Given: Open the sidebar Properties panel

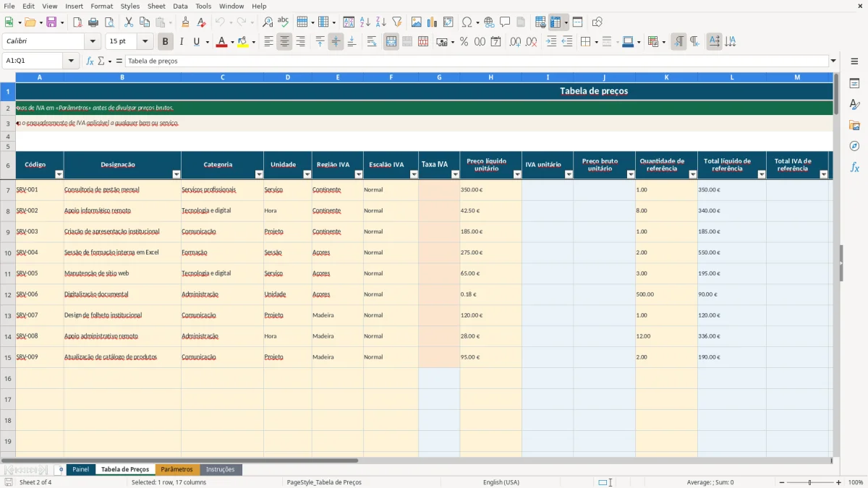Looking at the screenshot, I should click(x=854, y=83).
